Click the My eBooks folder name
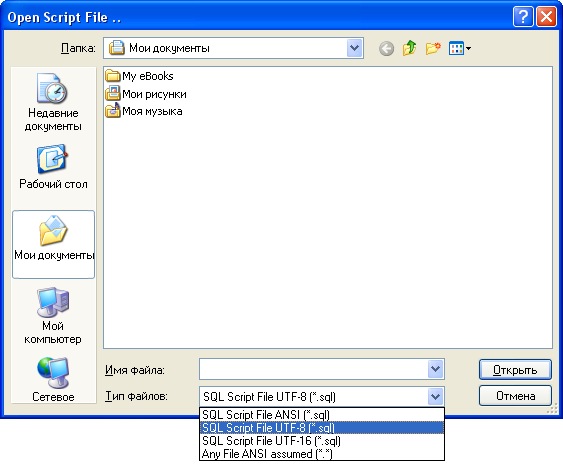The height and width of the screenshot is (465, 563). click(x=148, y=76)
